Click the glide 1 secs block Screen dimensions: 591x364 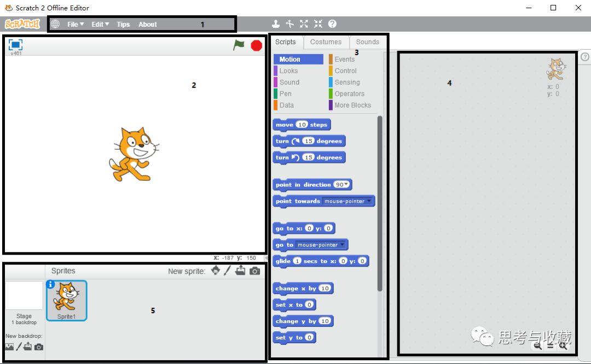tap(320, 261)
